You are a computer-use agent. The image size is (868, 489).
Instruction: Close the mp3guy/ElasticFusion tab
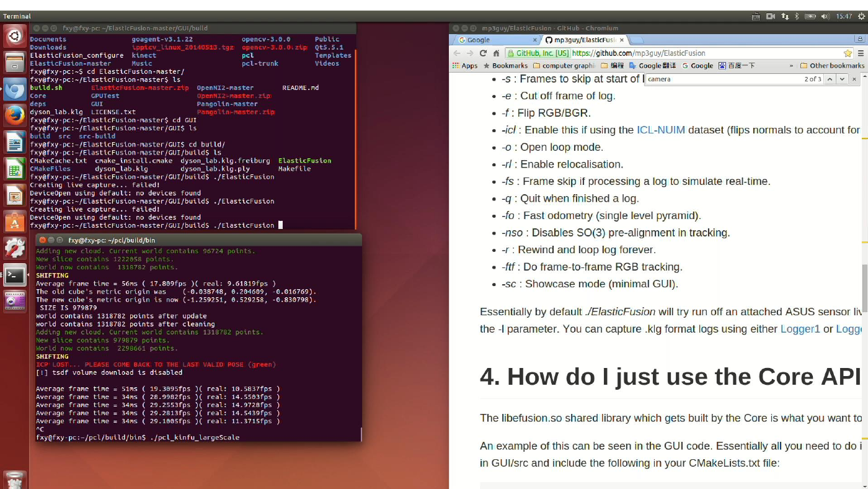pyautogui.click(x=622, y=40)
